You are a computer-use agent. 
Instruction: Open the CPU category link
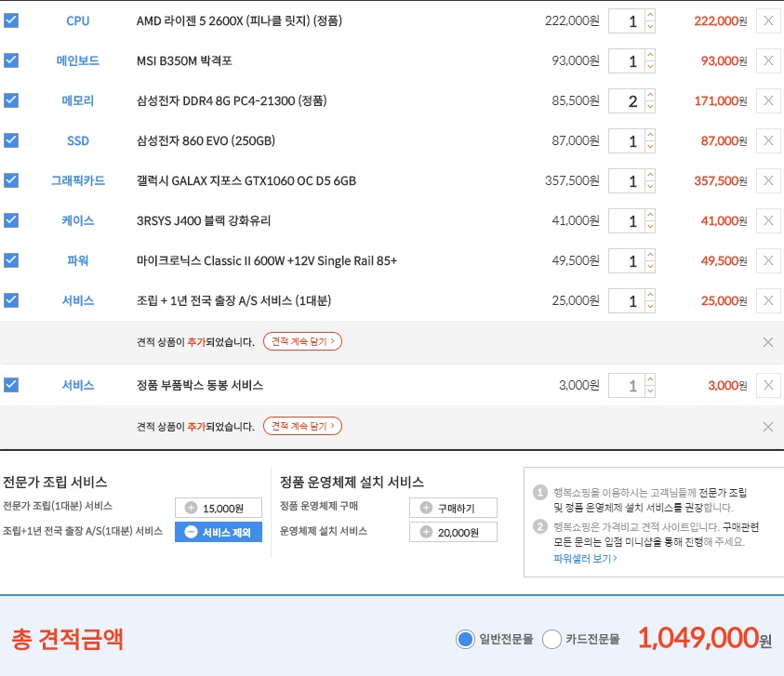78,21
